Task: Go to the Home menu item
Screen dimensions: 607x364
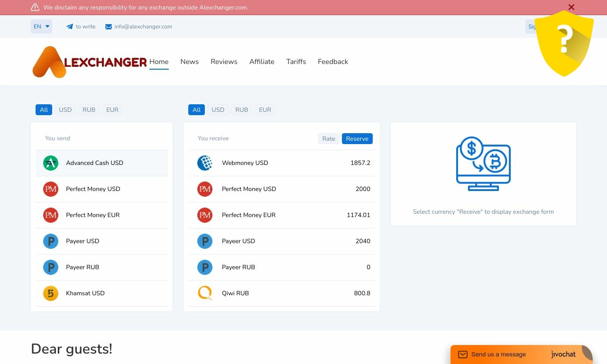Action: [x=159, y=62]
